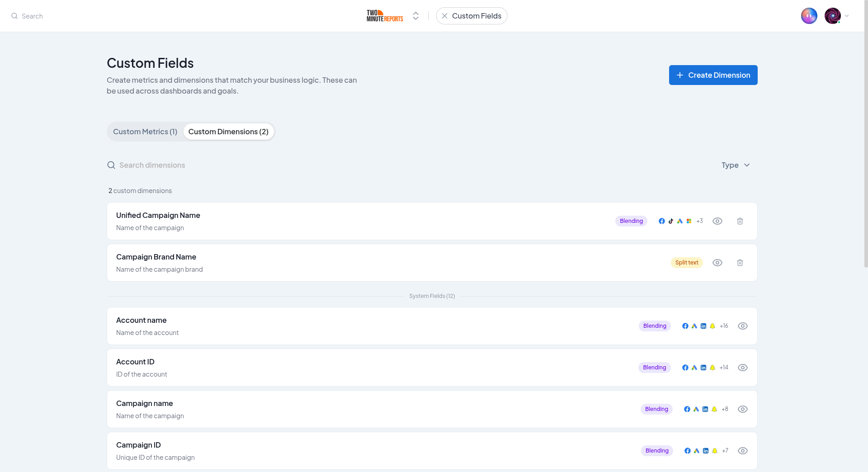The image size is (868, 472).
Task: Expand the profile menu chevron
Action: pos(847,16)
